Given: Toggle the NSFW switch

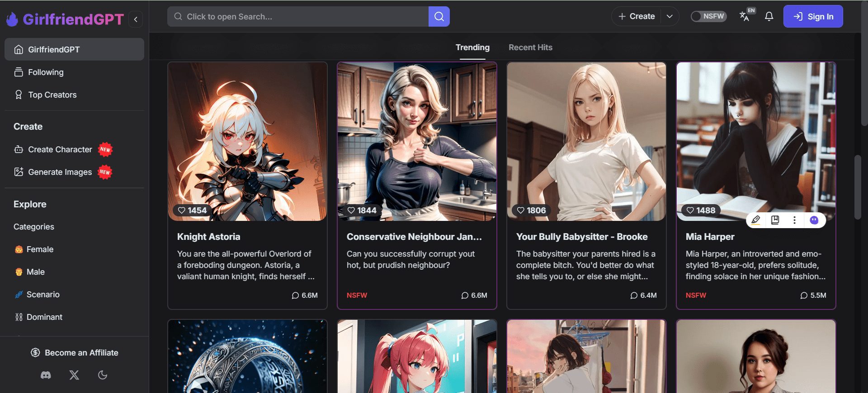Looking at the screenshot, I should (x=708, y=16).
